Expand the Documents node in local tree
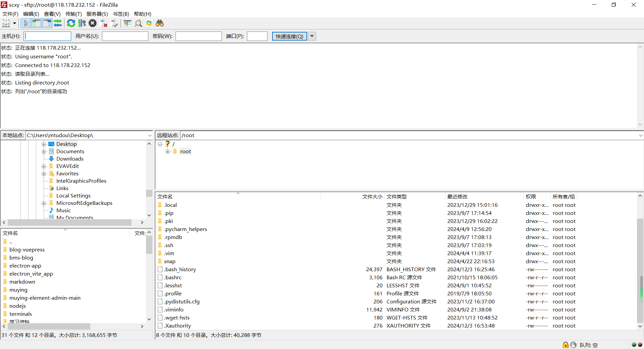 [x=44, y=152]
